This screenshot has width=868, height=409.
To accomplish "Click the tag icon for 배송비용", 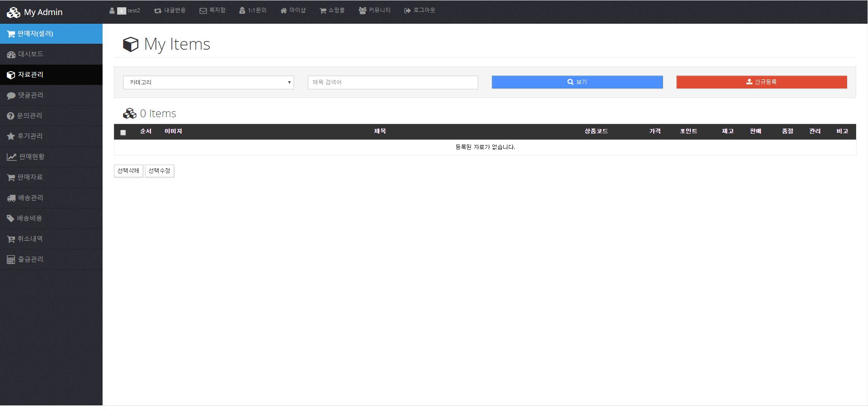I will [11, 218].
